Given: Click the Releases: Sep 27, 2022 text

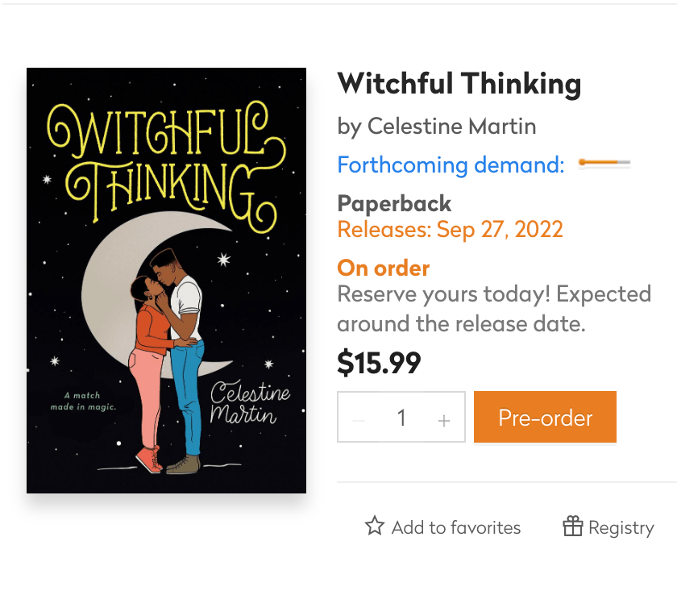Looking at the screenshot, I should click(450, 230).
